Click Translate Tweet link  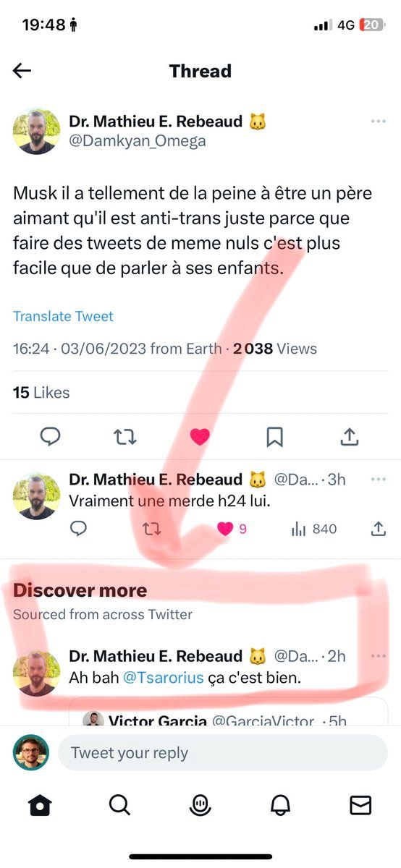tap(63, 316)
